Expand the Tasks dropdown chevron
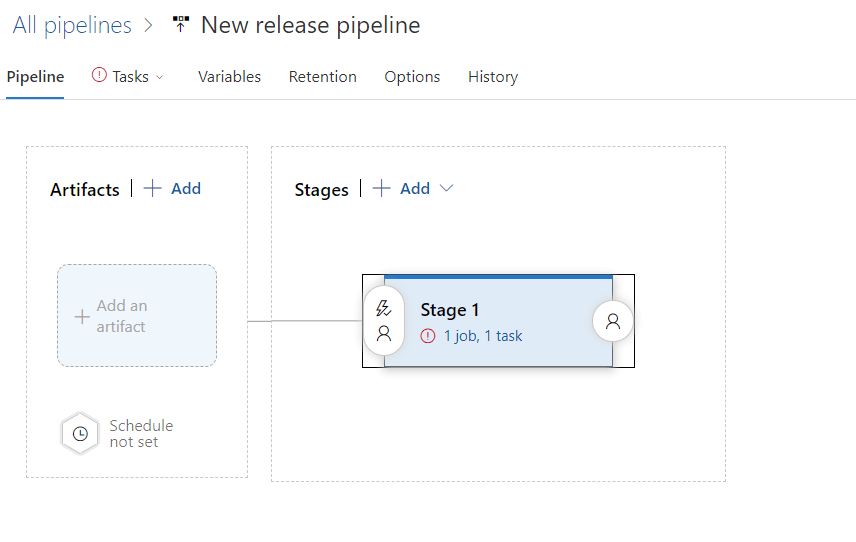The image size is (856, 542). point(160,77)
